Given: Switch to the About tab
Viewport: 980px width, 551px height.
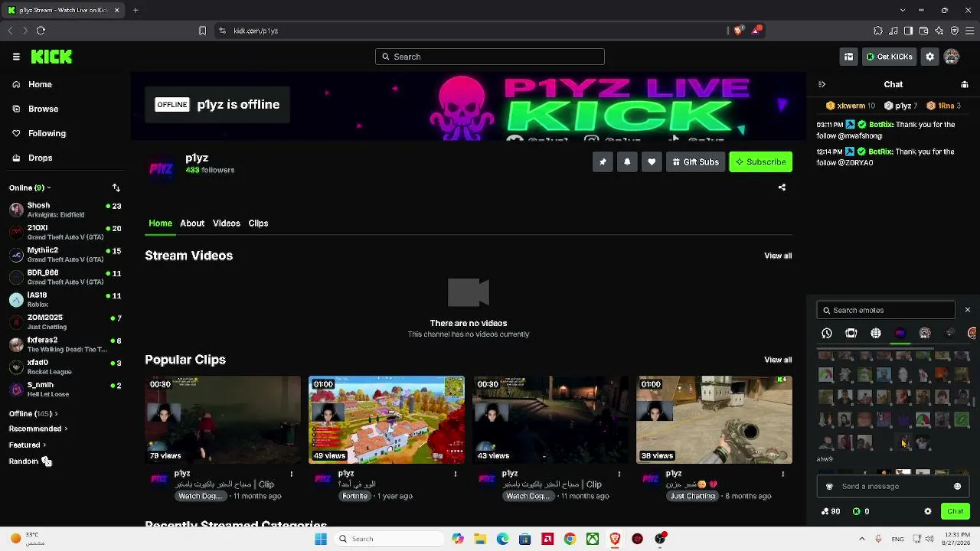Looking at the screenshot, I should click(x=192, y=223).
